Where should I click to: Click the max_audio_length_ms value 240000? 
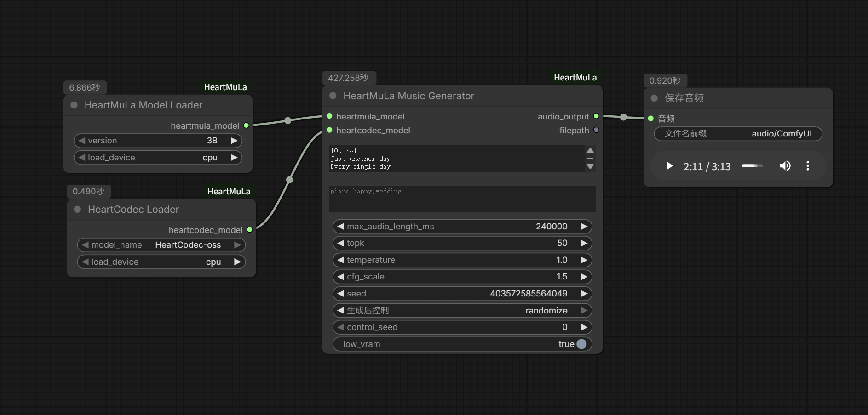[552, 227]
